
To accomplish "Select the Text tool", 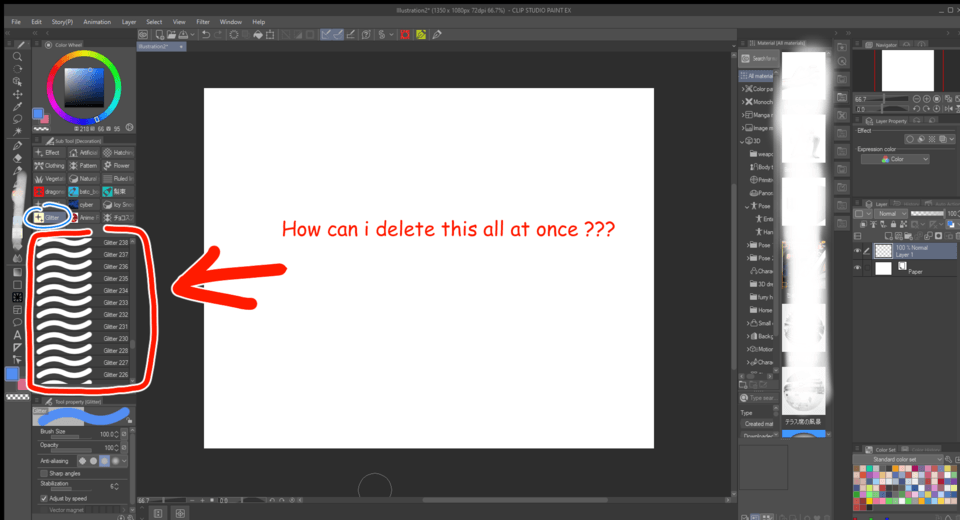I will [x=17, y=335].
